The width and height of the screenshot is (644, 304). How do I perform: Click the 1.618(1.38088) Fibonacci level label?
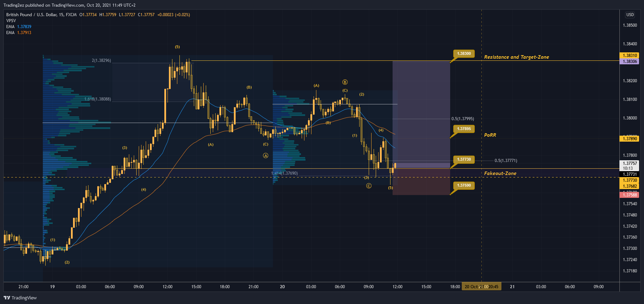click(x=98, y=99)
